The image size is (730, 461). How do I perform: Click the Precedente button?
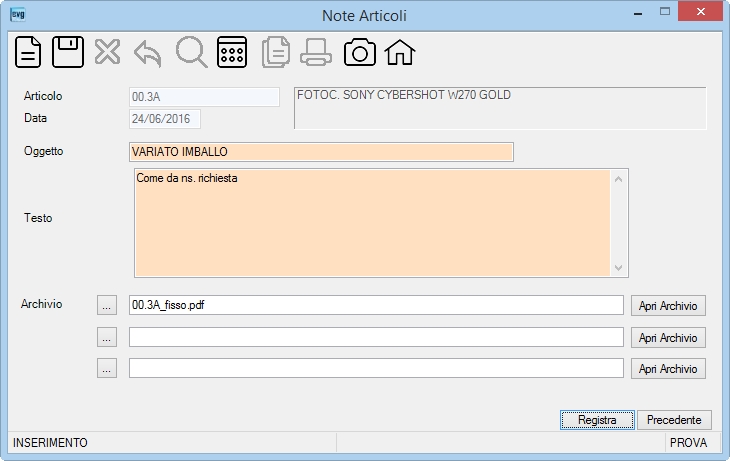[x=674, y=420]
